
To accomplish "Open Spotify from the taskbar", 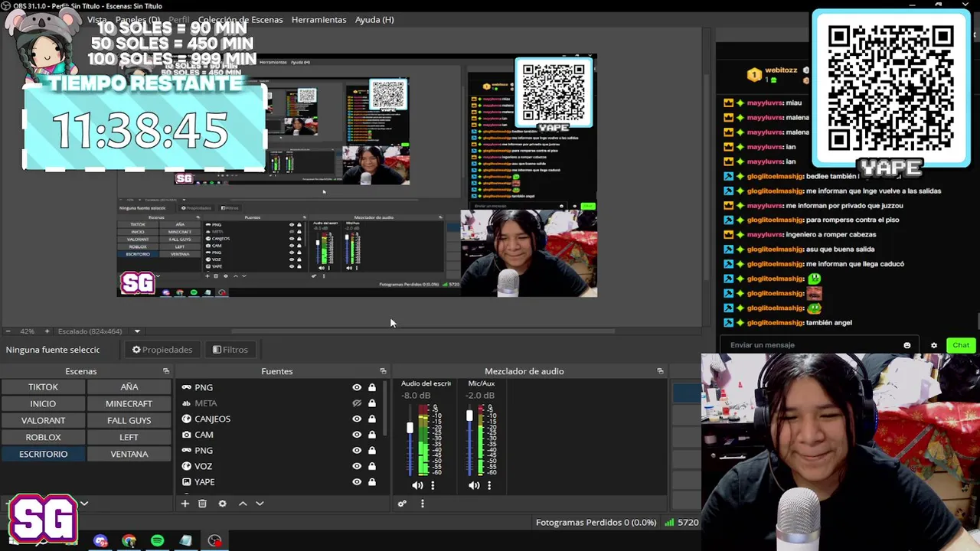I will [x=157, y=541].
